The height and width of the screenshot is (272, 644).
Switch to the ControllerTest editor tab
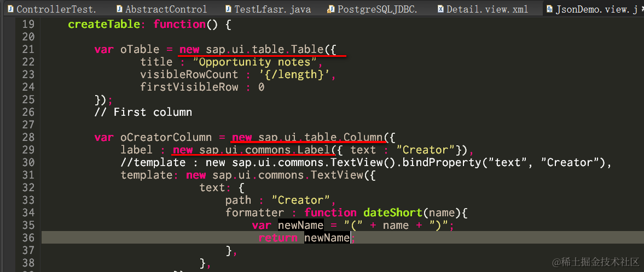click(52, 9)
